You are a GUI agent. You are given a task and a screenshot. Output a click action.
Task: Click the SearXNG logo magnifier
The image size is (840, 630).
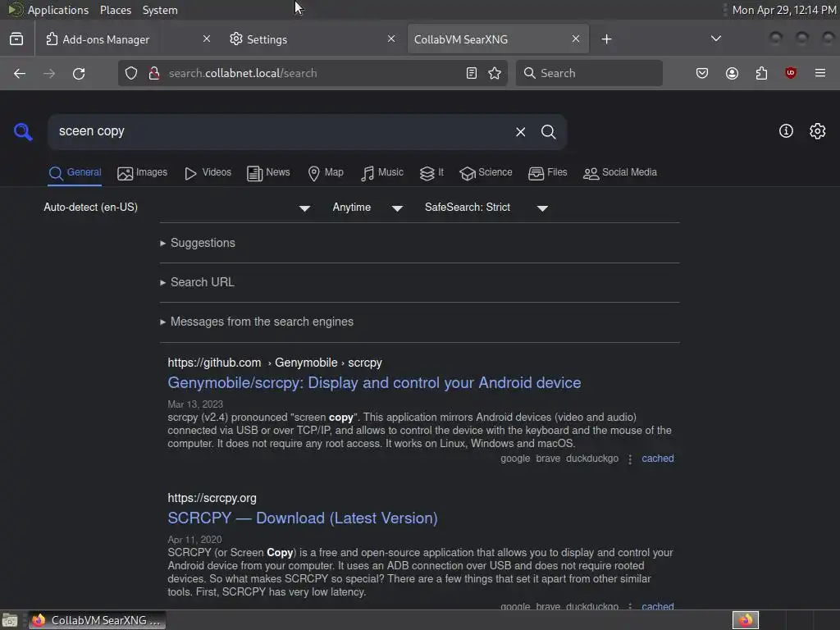tap(22, 131)
